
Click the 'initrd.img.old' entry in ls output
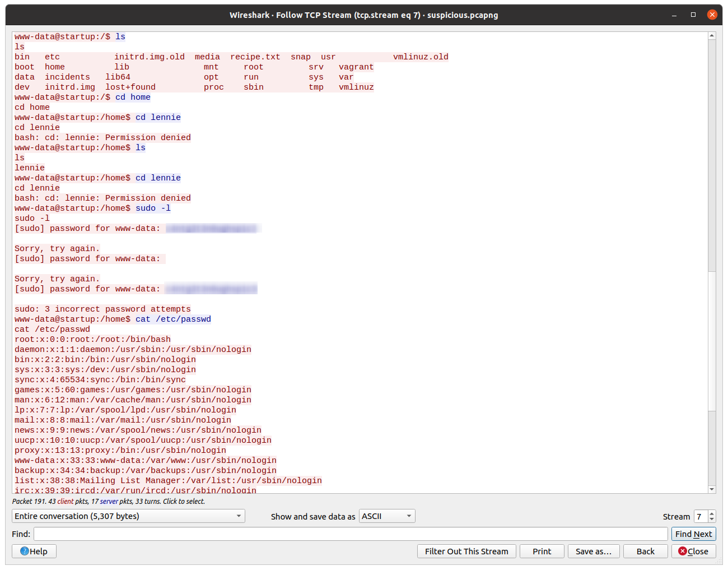click(150, 57)
